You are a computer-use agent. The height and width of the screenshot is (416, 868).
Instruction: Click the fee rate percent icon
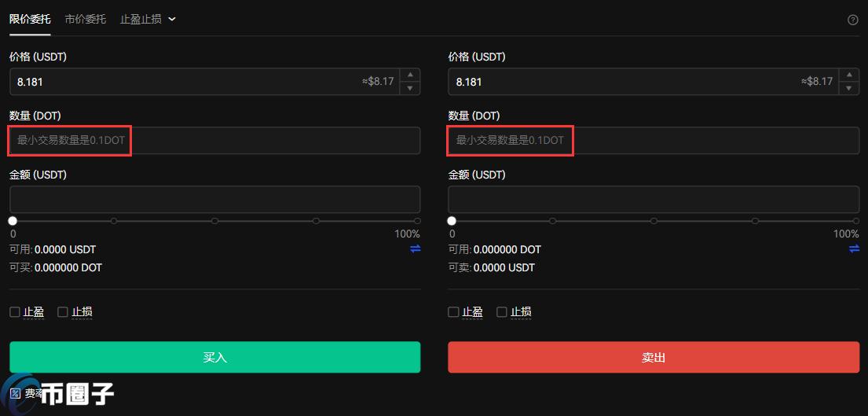click(x=15, y=393)
